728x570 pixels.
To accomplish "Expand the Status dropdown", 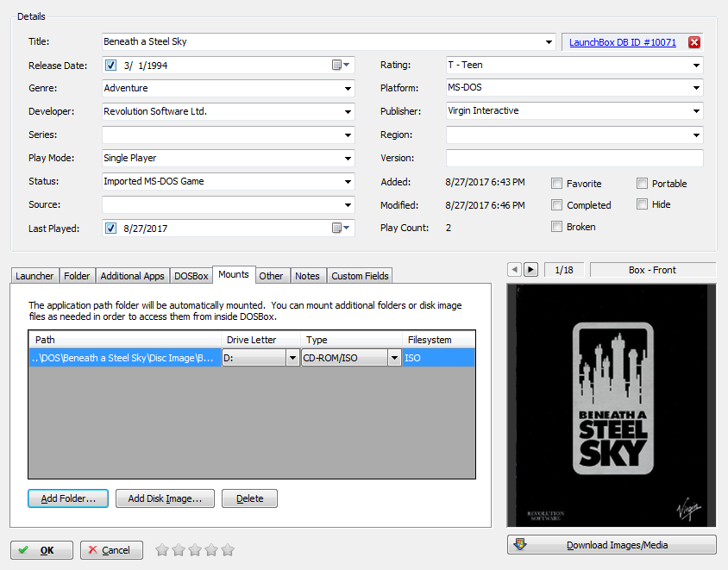I will (348, 181).
